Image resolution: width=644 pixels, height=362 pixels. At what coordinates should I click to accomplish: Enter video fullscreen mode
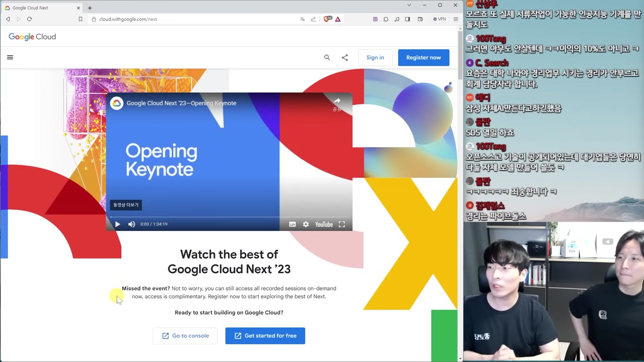(342, 224)
